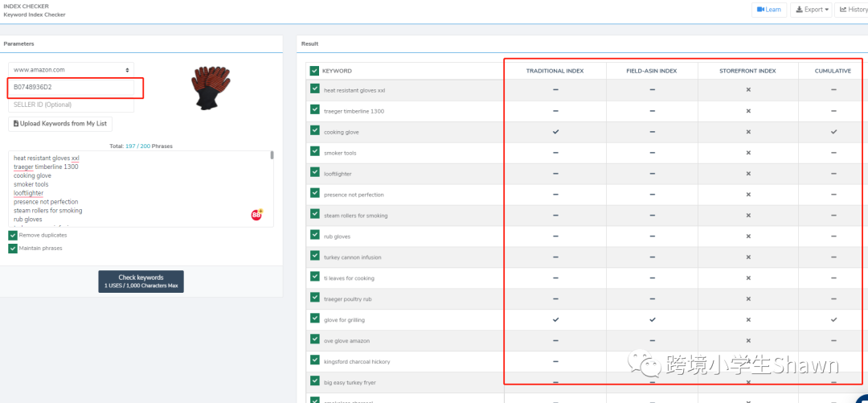This screenshot has width=868, height=403.
Task: Toggle the Maintain phrases checkbox
Action: coord(13,249)
